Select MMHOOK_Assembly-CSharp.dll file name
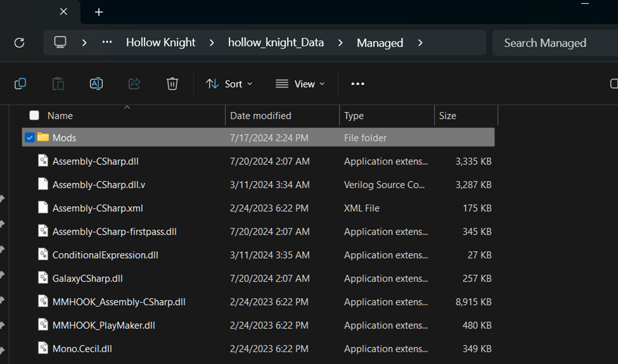This screenshot has height=364, width=618. pyautogui.click(x=119, y=301)
